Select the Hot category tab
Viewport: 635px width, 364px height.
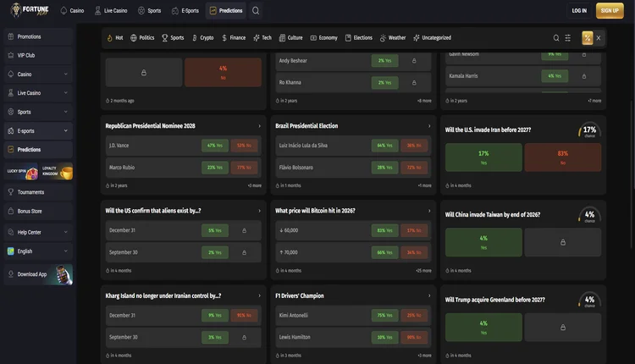pos(115,37)
